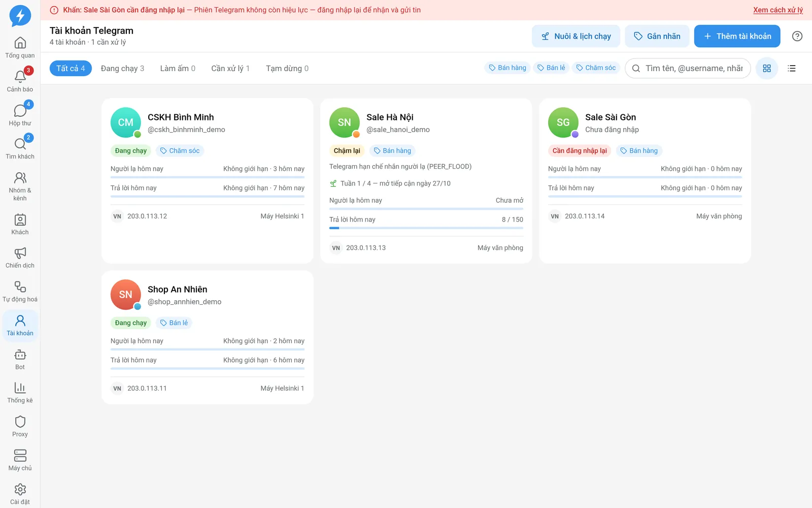Image resolution: width=812 pixels, height=508 pixels.
Task: Click Telegram hạn chế nhắn người lạ (PEER_FLOOD) message
Action: pyautogui.click(x=400, y=166)
